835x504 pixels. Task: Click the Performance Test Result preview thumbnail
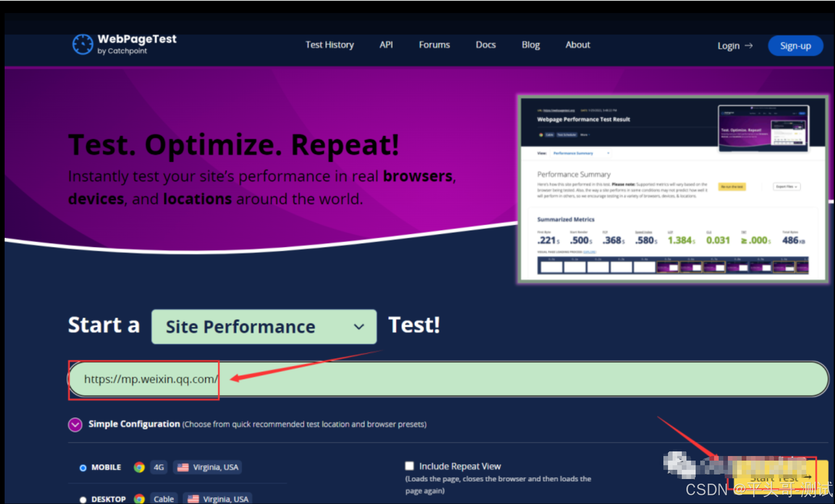[x=673, y=190]
